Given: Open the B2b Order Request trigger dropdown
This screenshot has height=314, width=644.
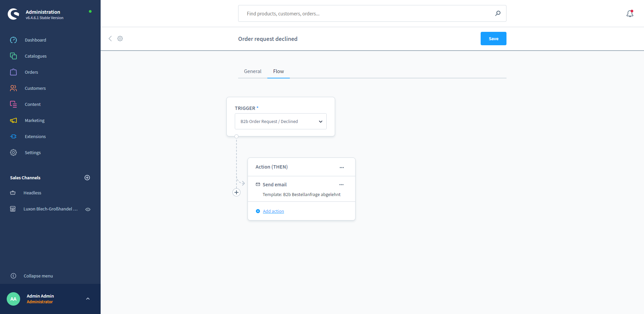Looking at the screenshot, I should tap(280, 121).
